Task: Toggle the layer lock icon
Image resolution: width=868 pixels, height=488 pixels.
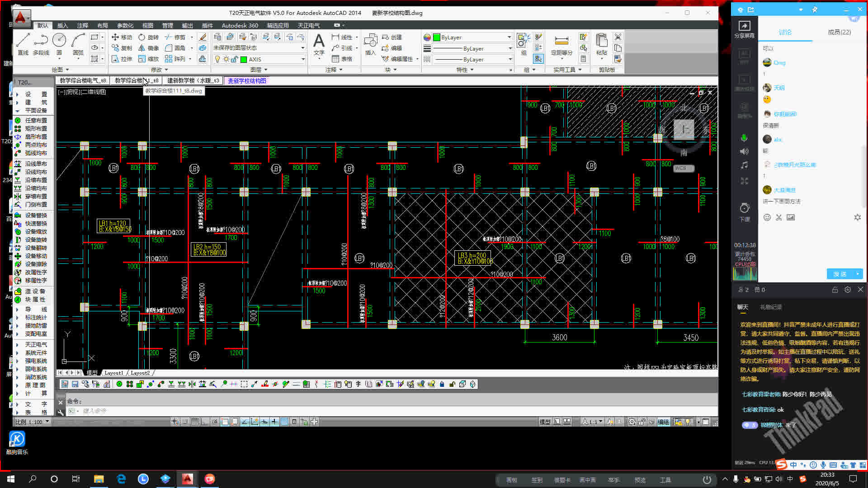Action: point(234,59)
